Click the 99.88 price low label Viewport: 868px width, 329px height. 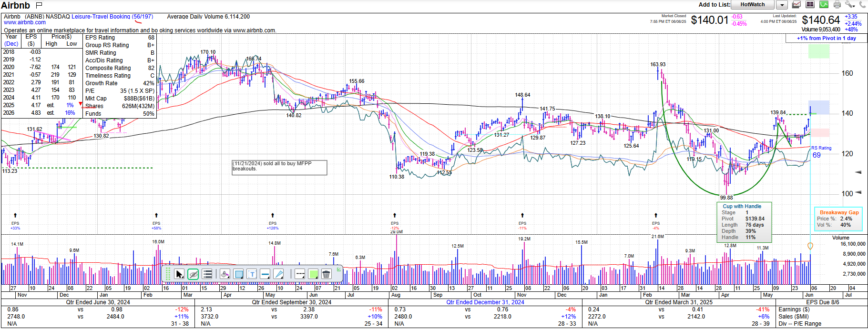[x=726, y=198]
